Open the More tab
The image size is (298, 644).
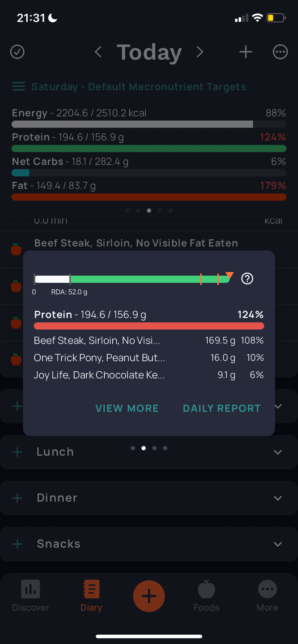point(267,596)
